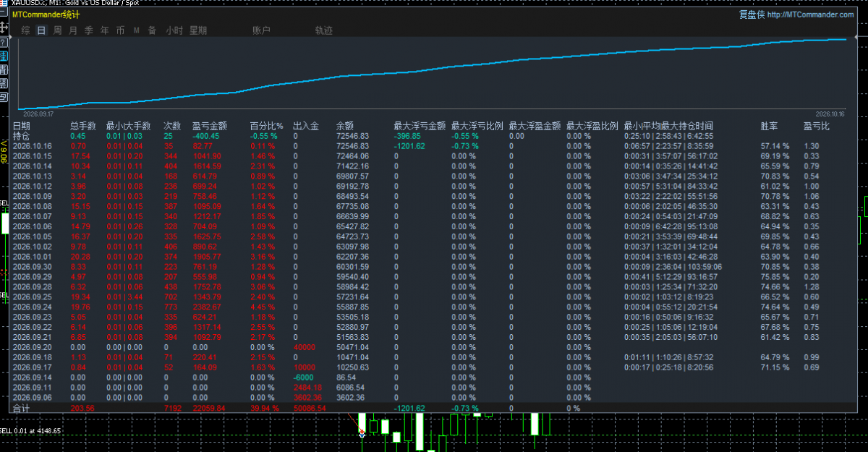Select the 日 (daily) statistics tab
Image resolution: width=868 pixels, height=452 pixels.
41,30
